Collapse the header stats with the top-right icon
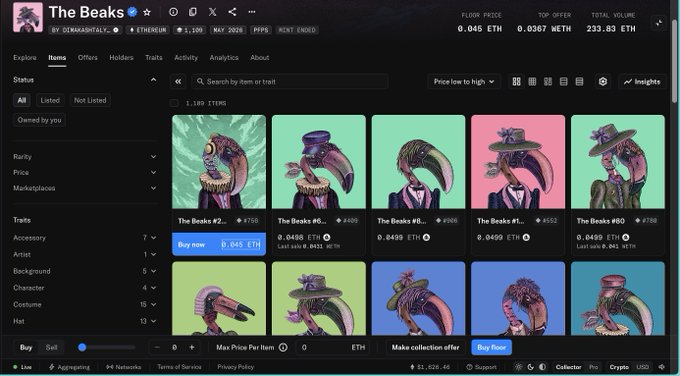Viewport: 680px width, 376px height. coord(659,23)
